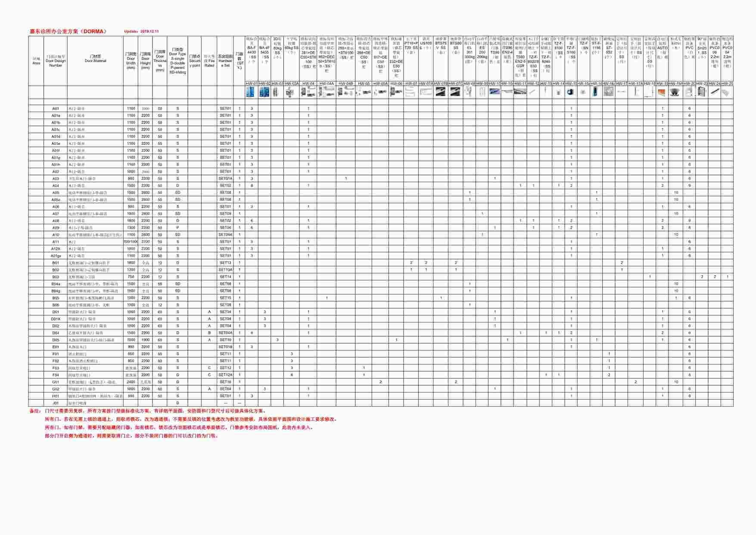
Task: Select the Area column header
Action: pyautogui.click(x=36, y=61)
